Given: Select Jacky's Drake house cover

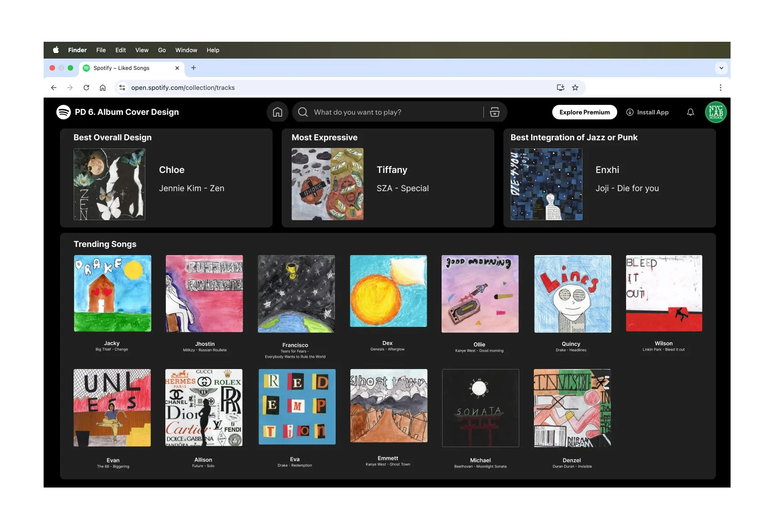Looking at the screenshot, I should click(x=113, y=293).
